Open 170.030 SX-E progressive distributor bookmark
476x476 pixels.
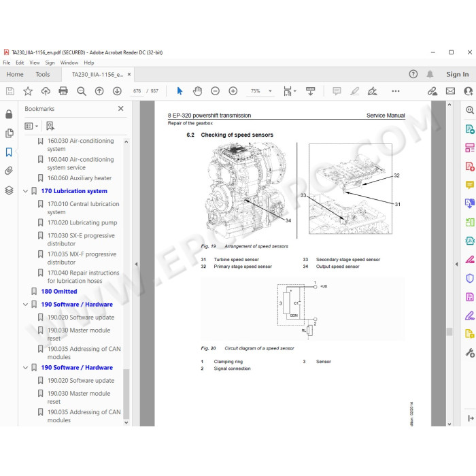(x=81, y=239)
